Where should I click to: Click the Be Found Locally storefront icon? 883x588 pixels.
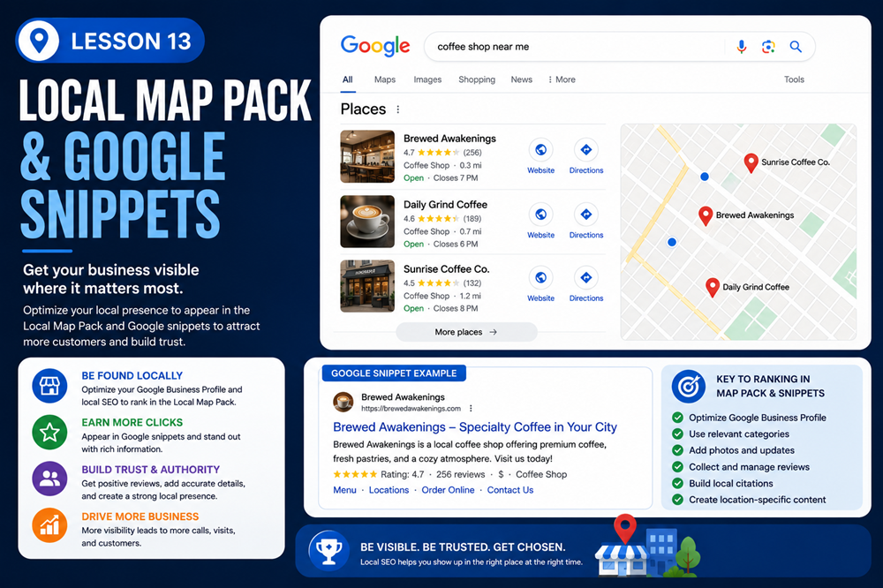49,386
